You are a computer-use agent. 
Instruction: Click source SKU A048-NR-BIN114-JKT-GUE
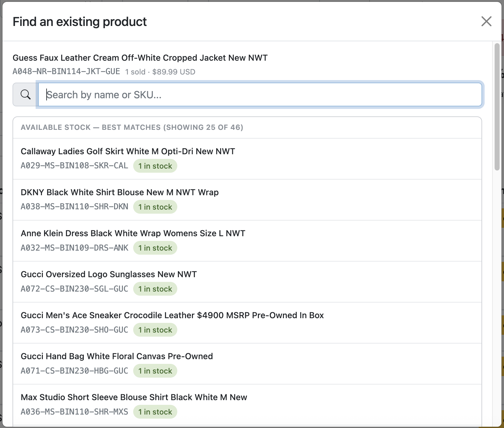(x=66, y=72)
